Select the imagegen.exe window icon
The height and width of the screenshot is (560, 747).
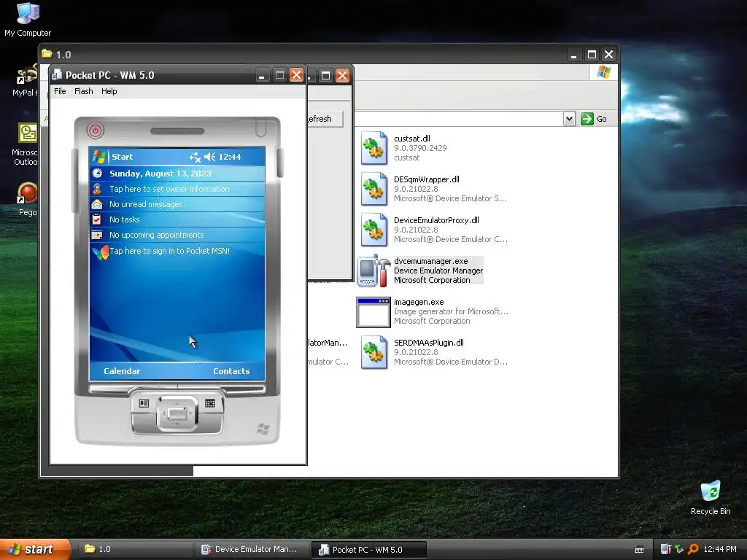373,312
